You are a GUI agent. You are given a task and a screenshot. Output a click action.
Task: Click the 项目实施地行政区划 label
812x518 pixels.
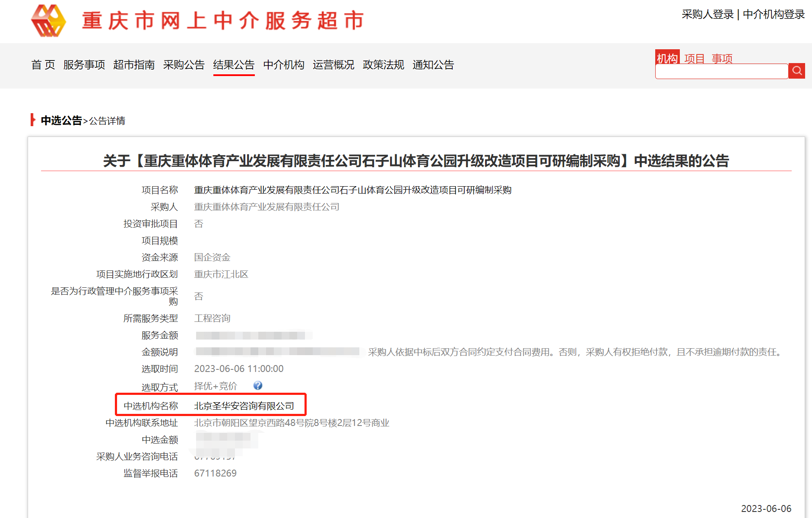[137, 274]
